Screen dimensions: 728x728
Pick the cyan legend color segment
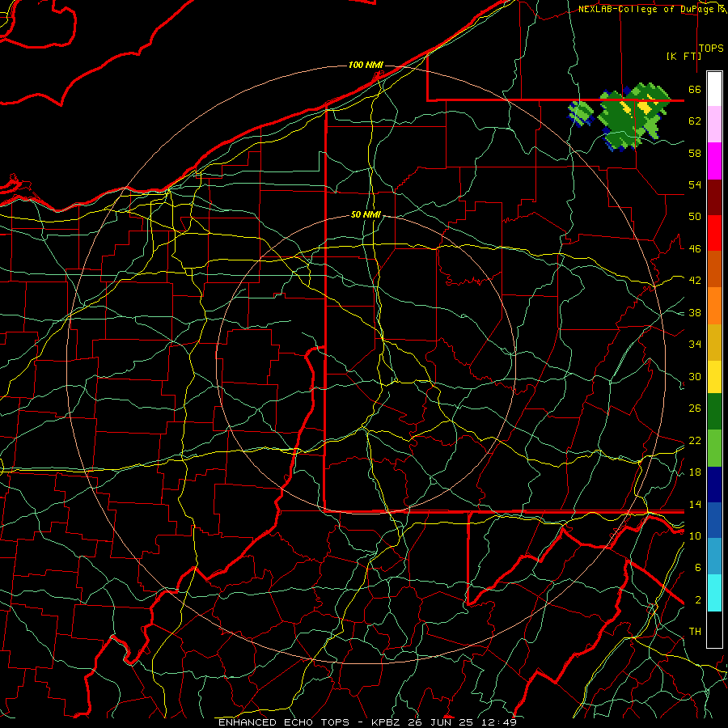point(714,593)
